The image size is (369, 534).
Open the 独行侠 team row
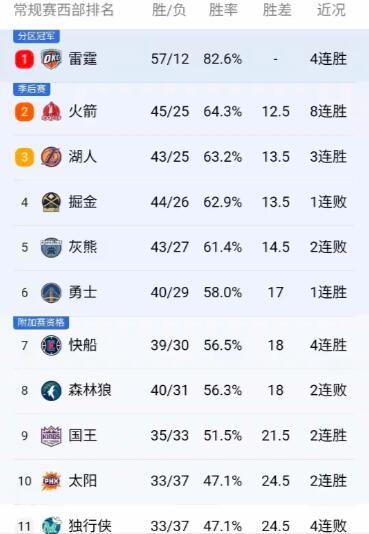[184, 523]
